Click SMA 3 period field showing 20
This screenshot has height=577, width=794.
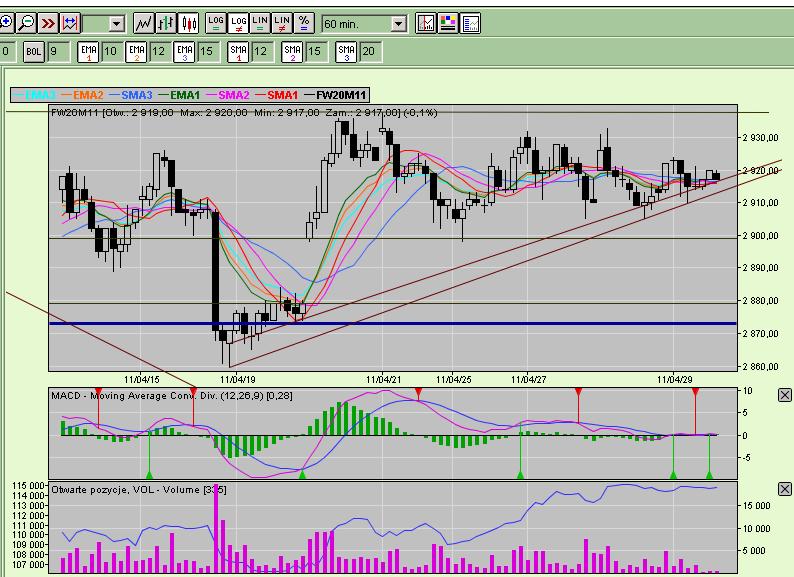point(370,51)
